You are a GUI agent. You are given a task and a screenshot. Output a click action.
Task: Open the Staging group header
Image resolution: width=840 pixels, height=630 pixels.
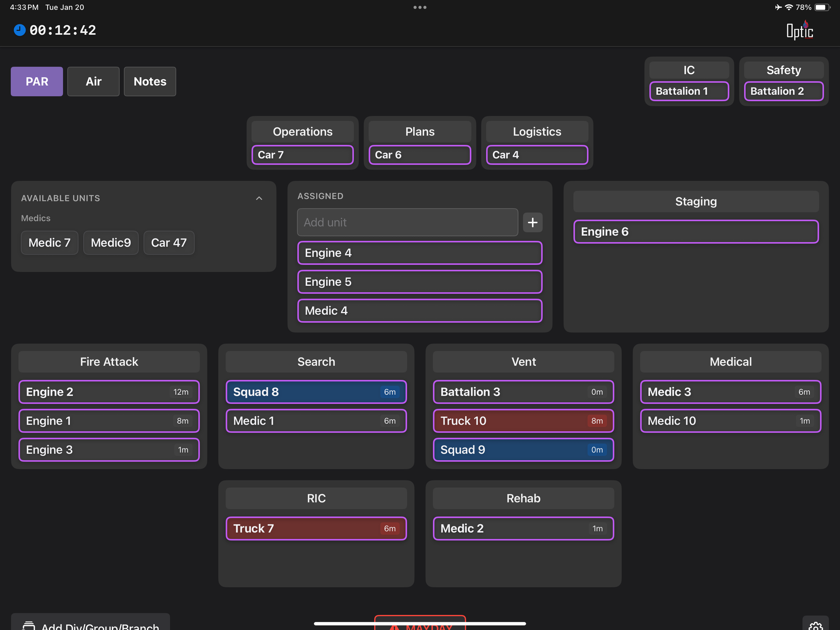coord(696,201)
